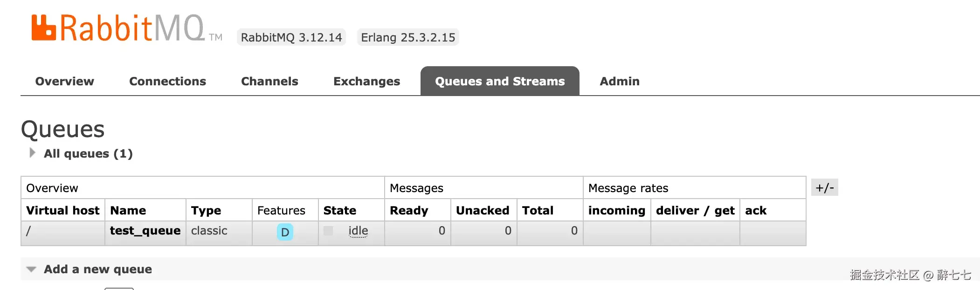Click the RabbitMQ logo
Screen dimensions: 980x290
point(118,28)
